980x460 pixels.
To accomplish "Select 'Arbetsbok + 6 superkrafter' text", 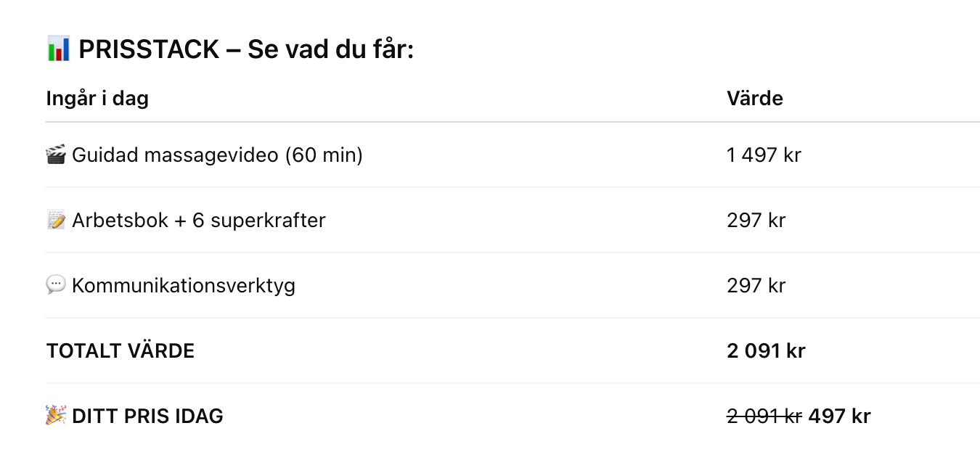I will click(198, 221).
